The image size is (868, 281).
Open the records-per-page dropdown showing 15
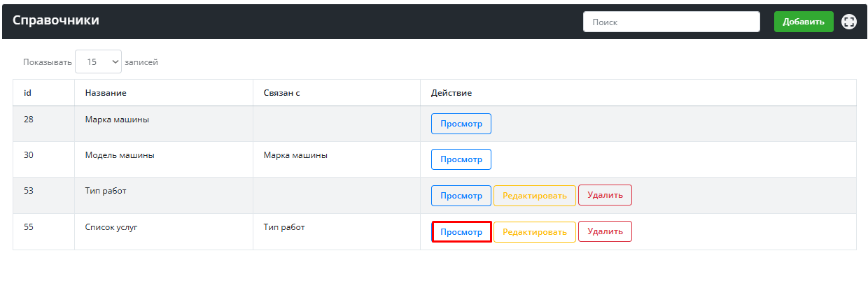point(98,62)
